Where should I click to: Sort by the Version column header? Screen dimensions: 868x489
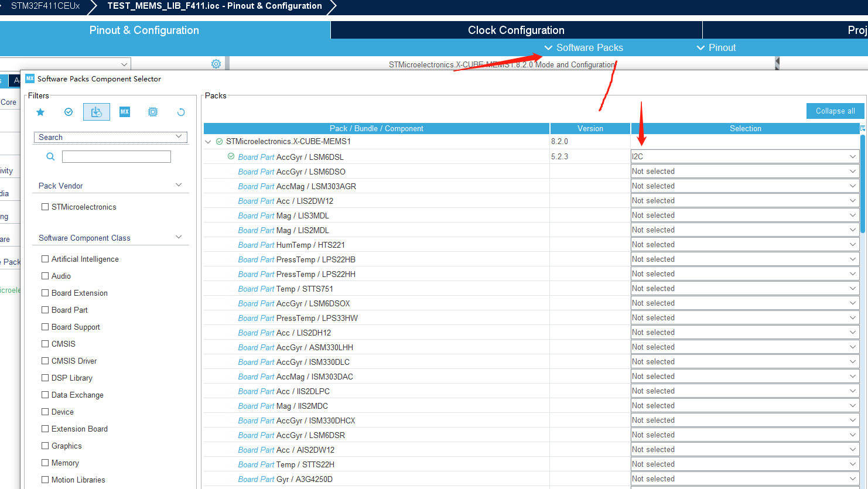590,128
